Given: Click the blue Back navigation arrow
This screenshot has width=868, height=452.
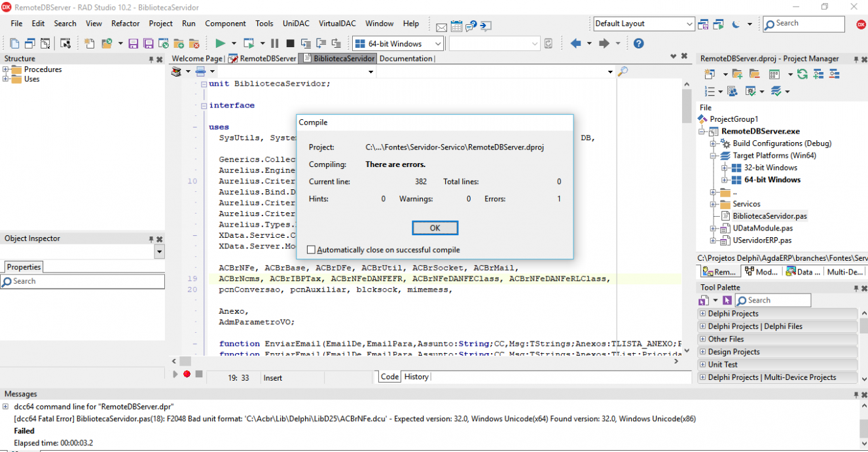Looking at the screenshot, I should click(x=575, y=43).
